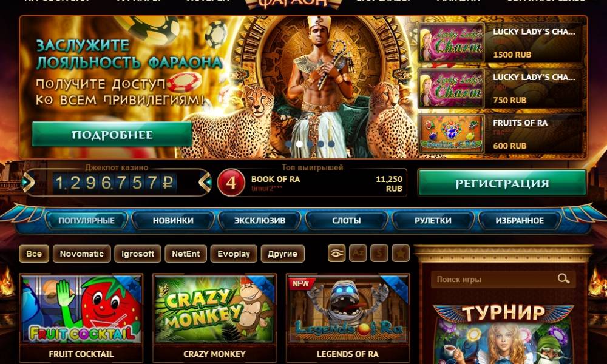Click jackpot right arrow chevron
Image resolution: width=607 pixels, height=364 pixels.
click(x=205, y=182)
